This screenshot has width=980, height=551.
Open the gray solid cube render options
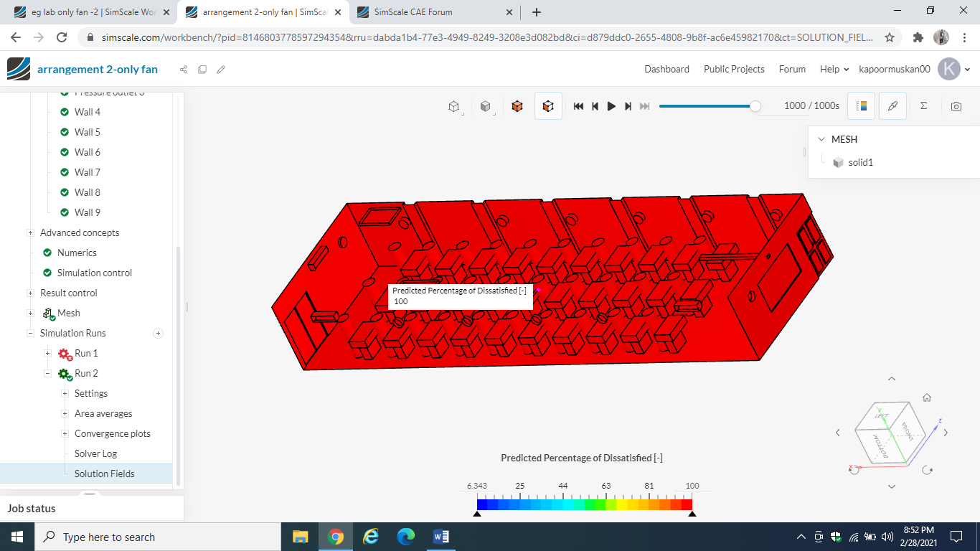coord(486,106)
